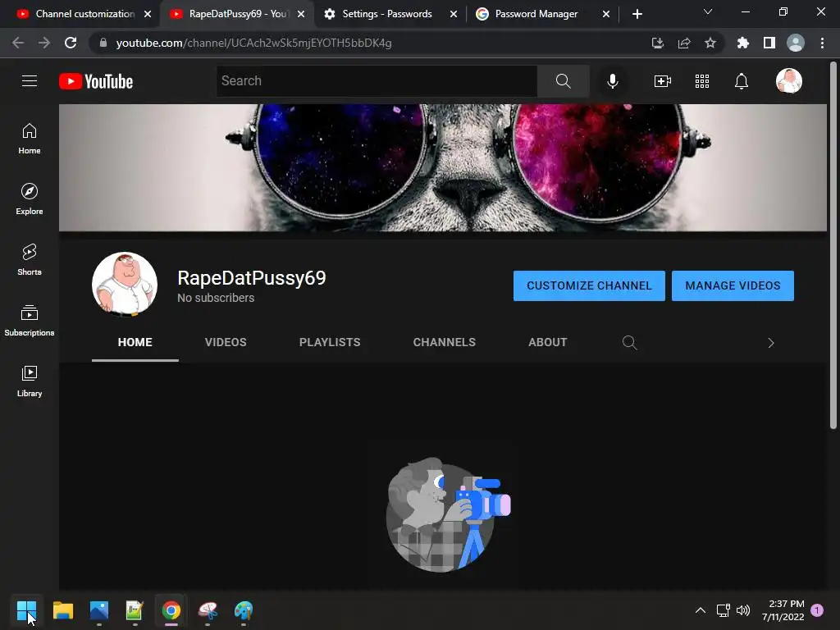This screenshot has height=630, width=840.
Task: Open Shorts in the sidebar
Action: pyautogui.click(x=30, y=260)
